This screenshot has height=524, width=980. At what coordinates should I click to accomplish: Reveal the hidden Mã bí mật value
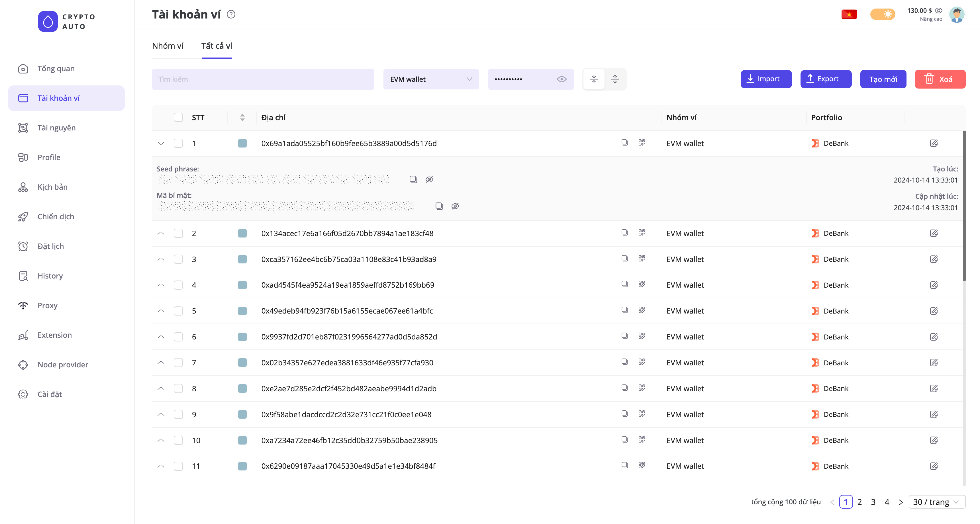455,206
